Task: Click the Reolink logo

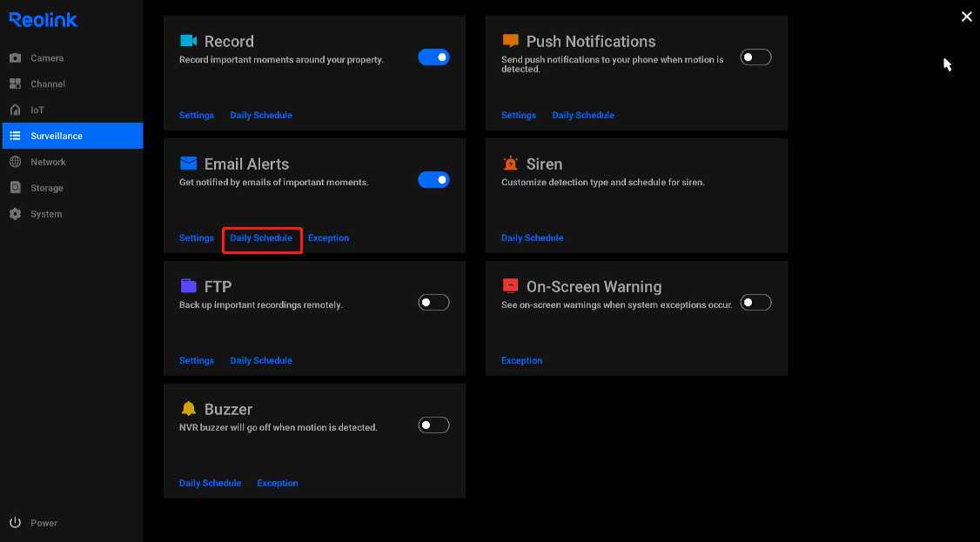Action: pos(44,20)
